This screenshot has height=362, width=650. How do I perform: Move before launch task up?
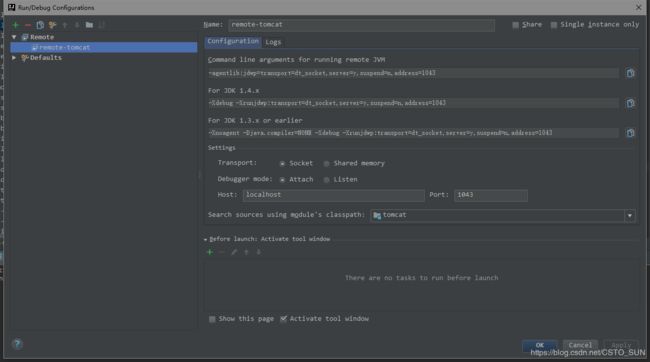click(246, 252)
